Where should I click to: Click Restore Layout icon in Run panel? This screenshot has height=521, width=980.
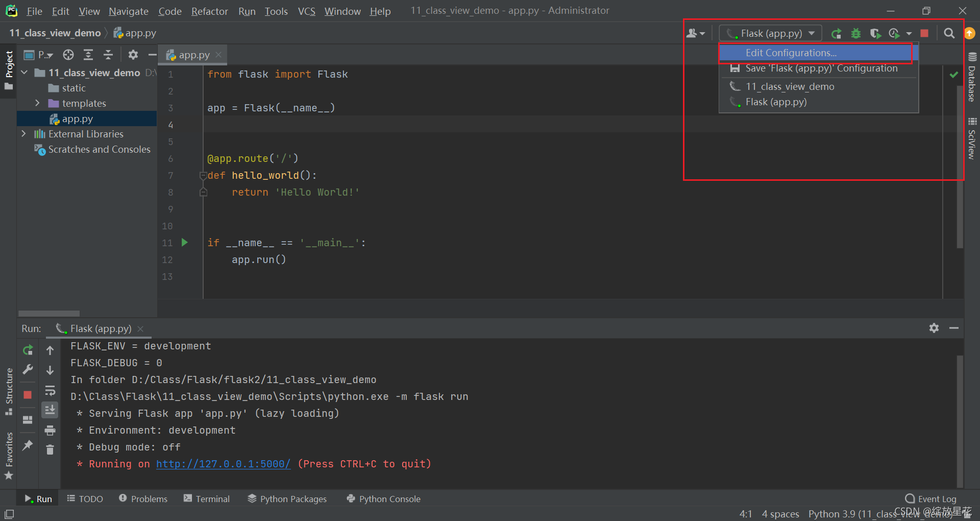point(28,420)
